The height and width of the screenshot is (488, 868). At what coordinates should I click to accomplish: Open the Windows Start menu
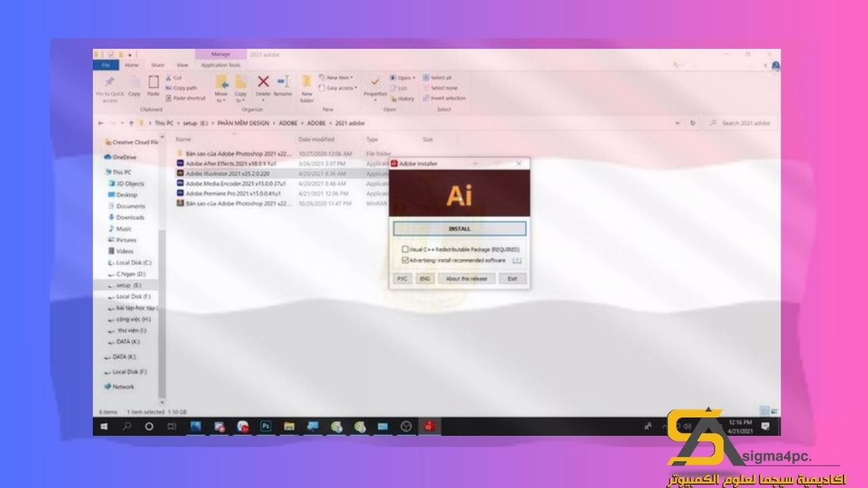[x=104, y=426]
